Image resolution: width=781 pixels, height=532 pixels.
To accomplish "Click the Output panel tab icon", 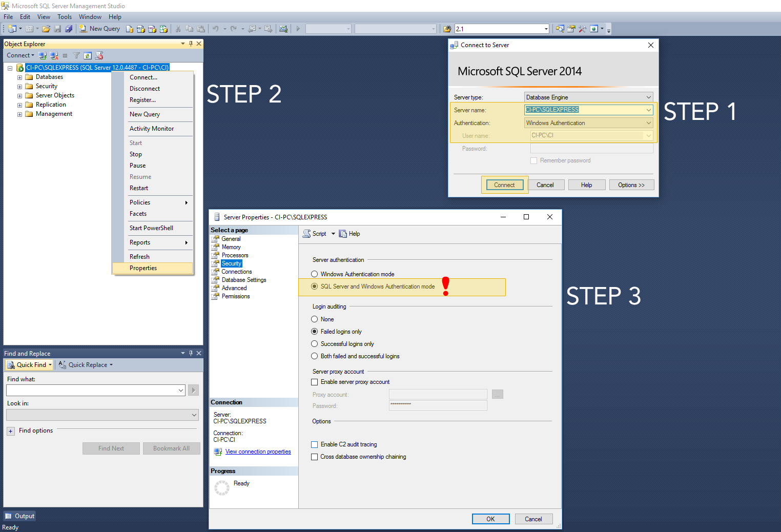I will tap(8, 516).
